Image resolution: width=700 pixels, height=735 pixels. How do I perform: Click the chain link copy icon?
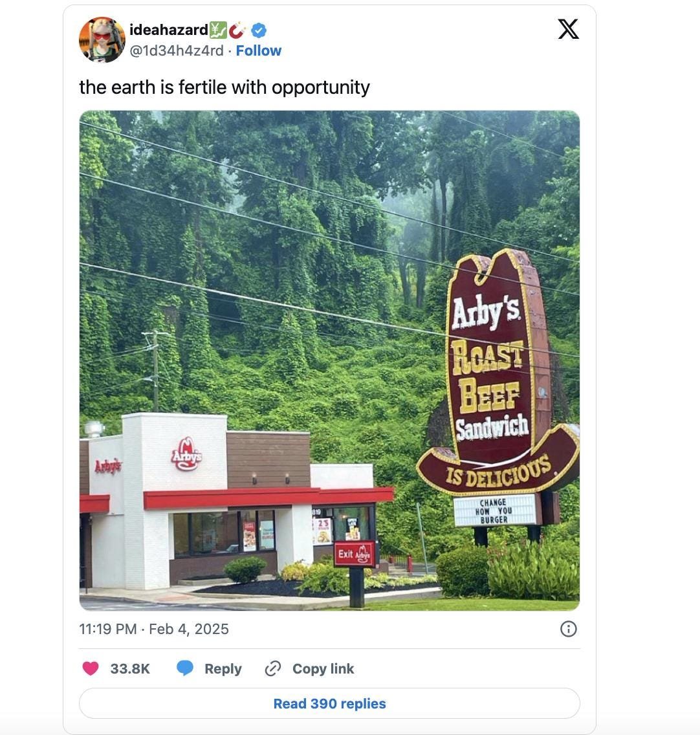click(273, 668)
